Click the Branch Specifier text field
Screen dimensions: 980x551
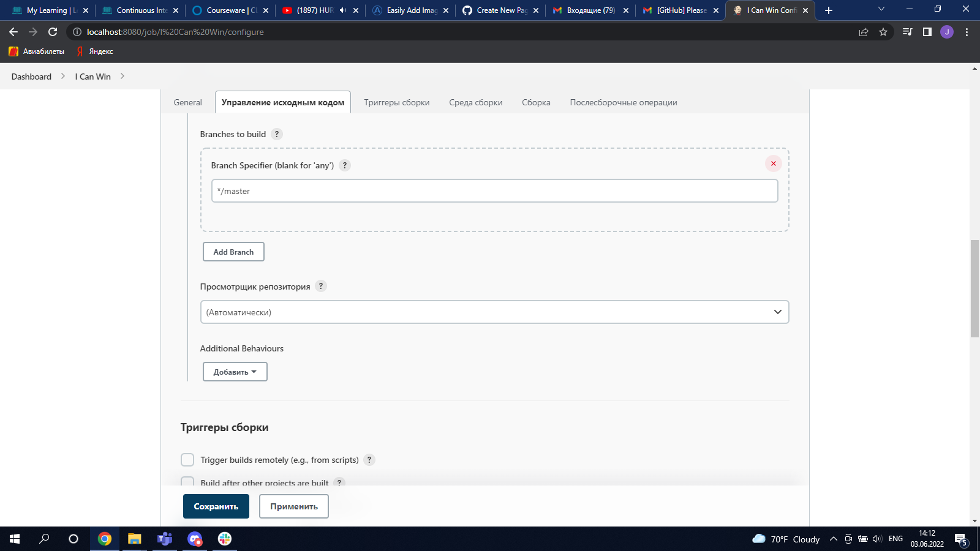pos(495,191)
